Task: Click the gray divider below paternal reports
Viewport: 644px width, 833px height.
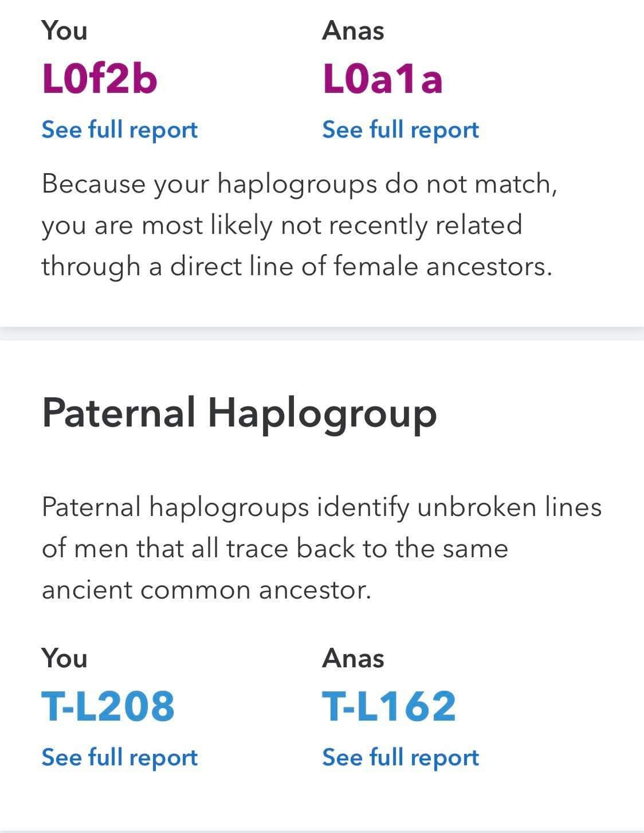Action: click(322, 830)
